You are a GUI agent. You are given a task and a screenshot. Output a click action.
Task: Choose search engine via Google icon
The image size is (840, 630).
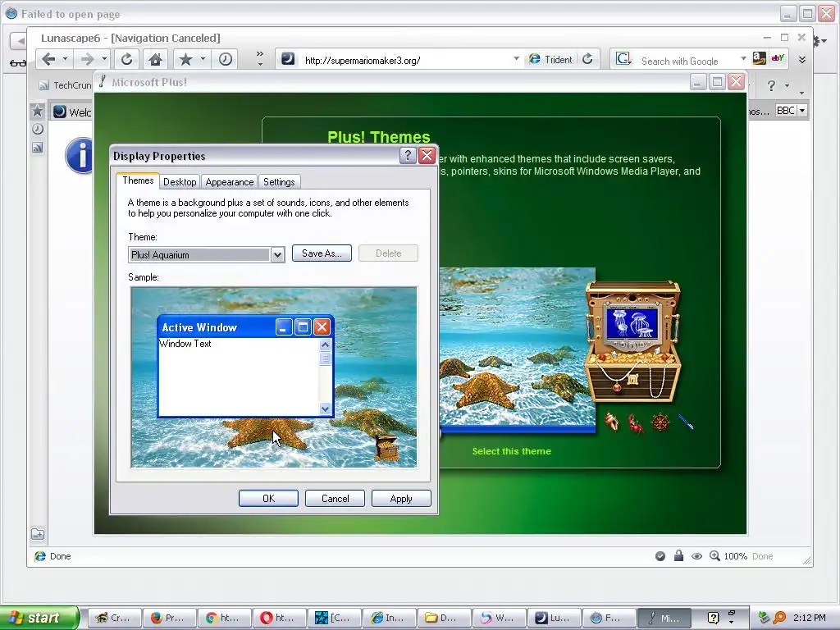pos(623,59)
